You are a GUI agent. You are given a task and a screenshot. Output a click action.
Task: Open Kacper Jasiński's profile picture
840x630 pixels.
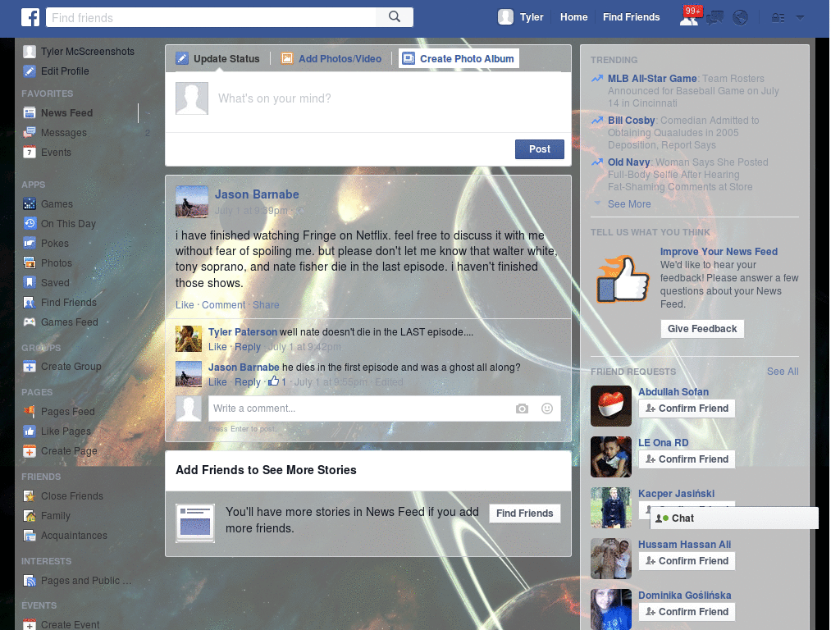pyautogui.click(x=610, y=508)
